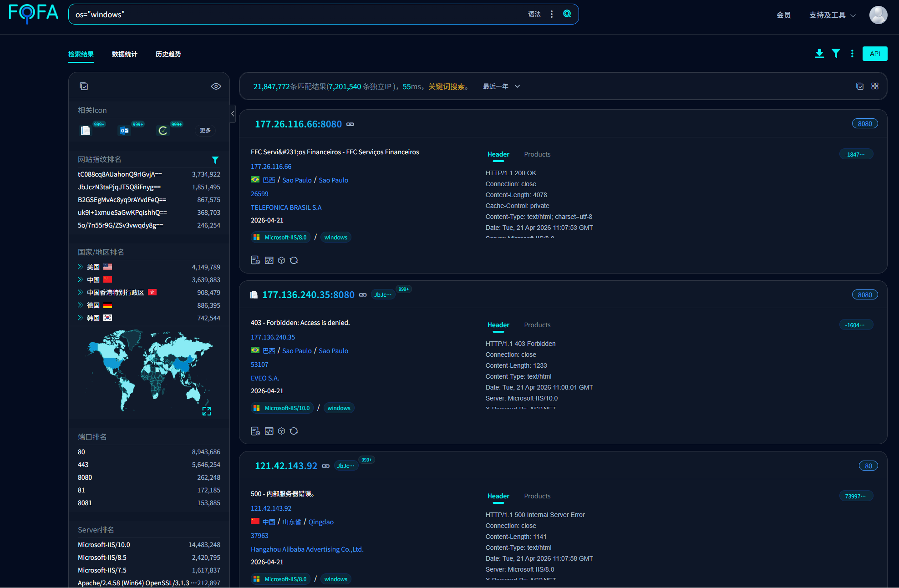Open the 会员 link
Screen dimensions: 899x588
[x=783, y=15]
